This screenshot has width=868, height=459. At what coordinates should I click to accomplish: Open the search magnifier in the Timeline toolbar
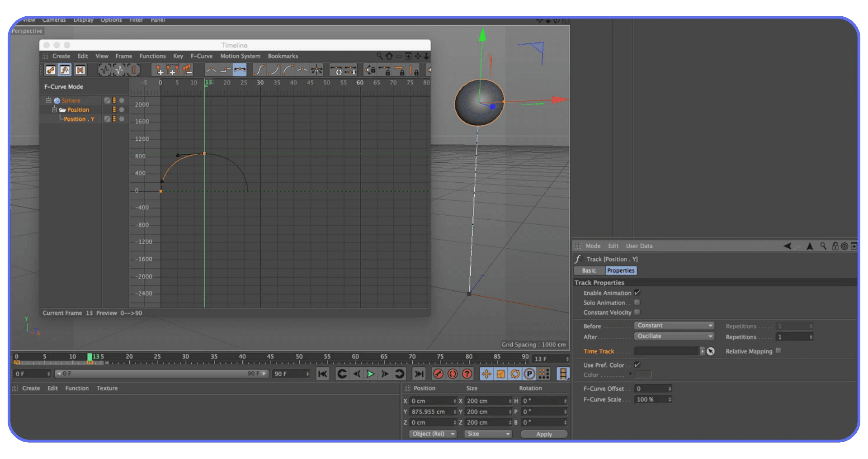tap(379, 56)
